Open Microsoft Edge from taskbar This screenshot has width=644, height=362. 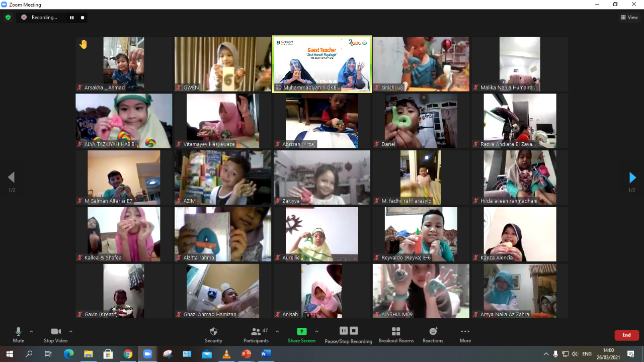pos(68,354)
